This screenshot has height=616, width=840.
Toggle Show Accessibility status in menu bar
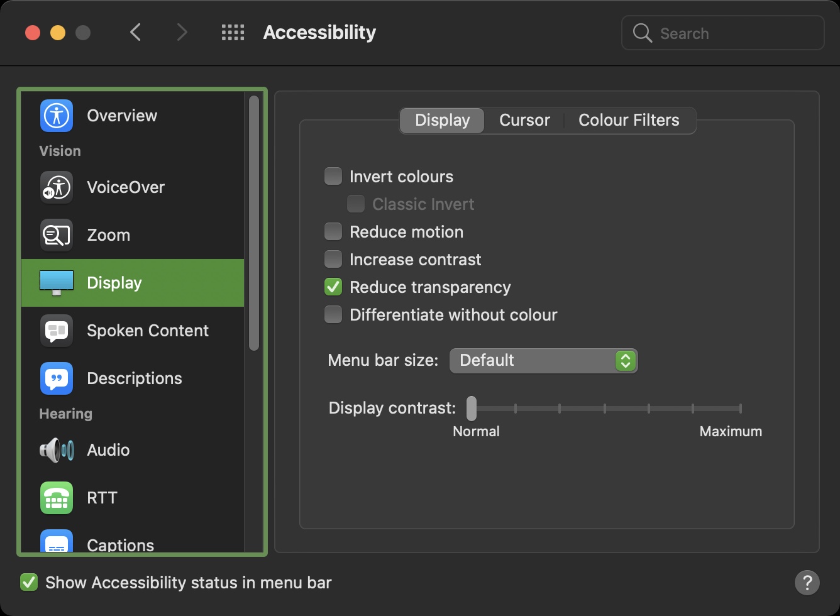(29, 583)
